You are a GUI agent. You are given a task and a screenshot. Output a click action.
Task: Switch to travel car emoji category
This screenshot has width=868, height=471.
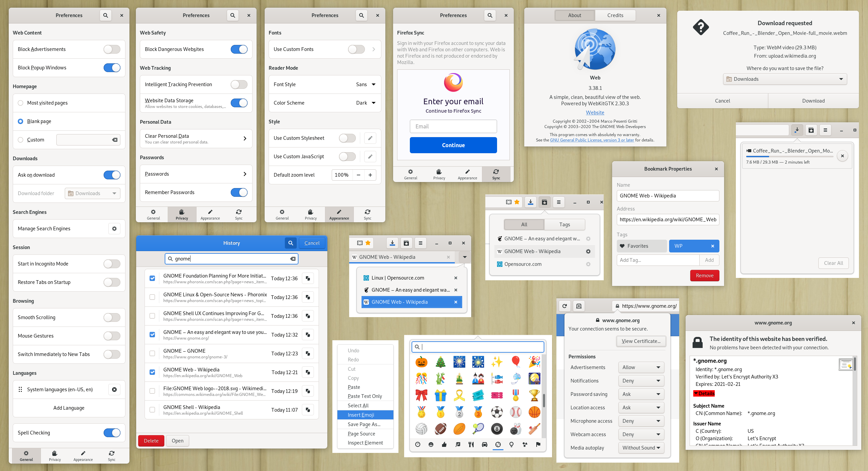(x=485, y=445)
